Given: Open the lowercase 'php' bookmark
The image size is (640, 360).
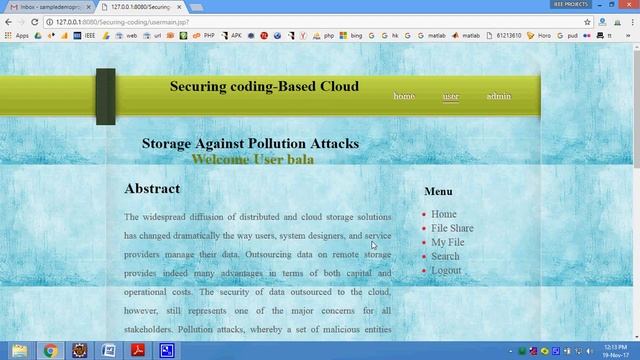Looking at the screenshot, I should (324, 36).
